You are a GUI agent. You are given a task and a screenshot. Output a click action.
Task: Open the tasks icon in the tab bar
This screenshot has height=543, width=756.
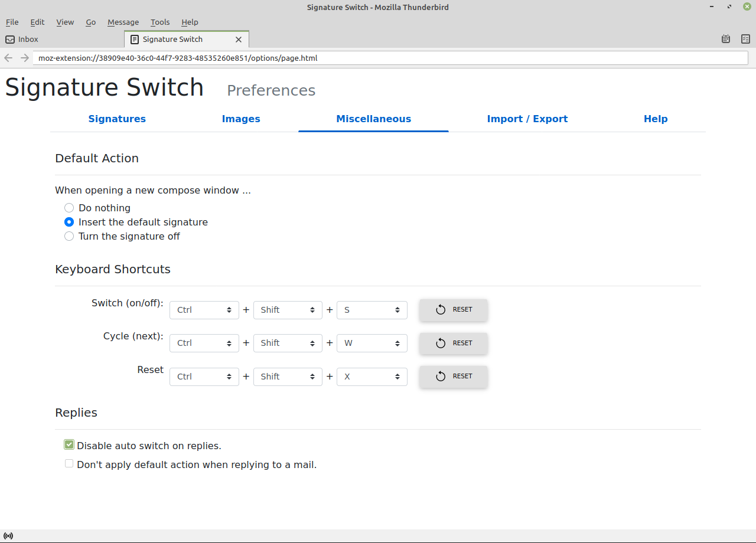[745, 39]
